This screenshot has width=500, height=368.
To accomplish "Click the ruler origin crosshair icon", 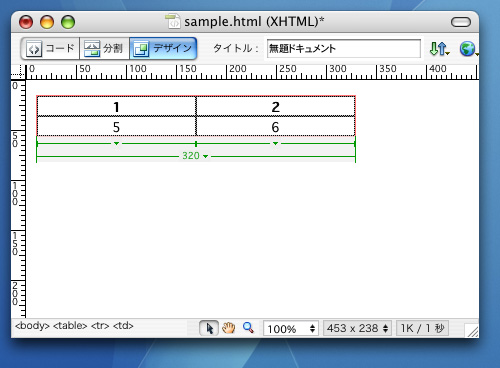I will click(x=18, y=72).
